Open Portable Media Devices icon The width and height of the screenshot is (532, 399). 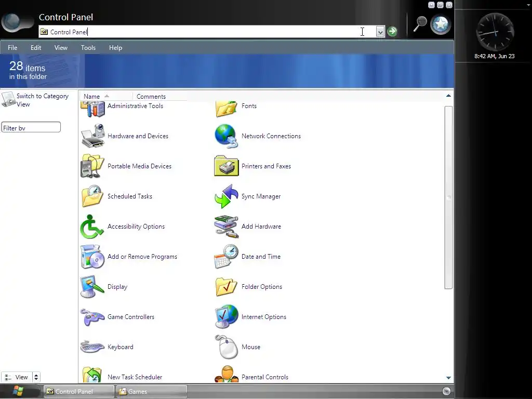coord(92,166)
